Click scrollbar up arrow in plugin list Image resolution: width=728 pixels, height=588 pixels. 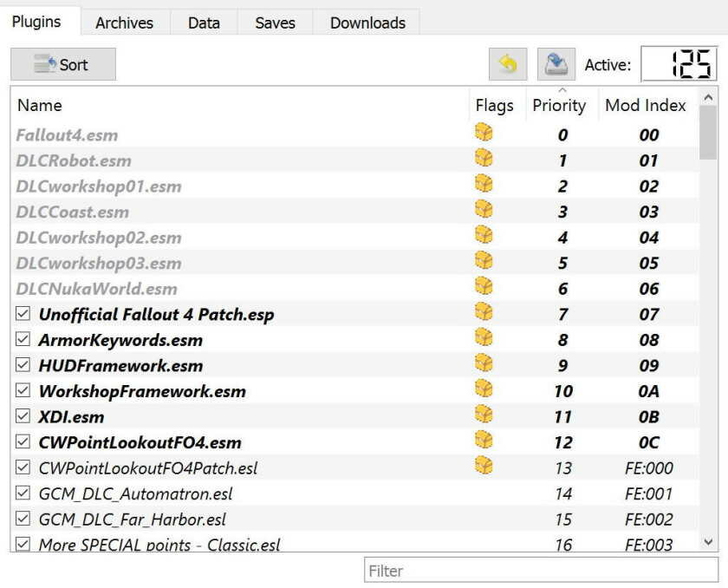tap(708, 97)
